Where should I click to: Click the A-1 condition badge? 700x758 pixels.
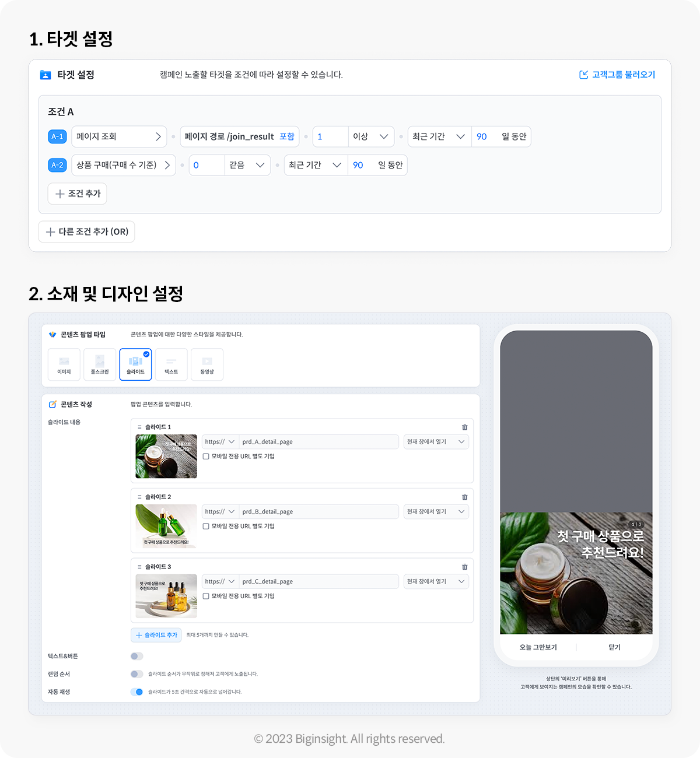pos(57,136)
